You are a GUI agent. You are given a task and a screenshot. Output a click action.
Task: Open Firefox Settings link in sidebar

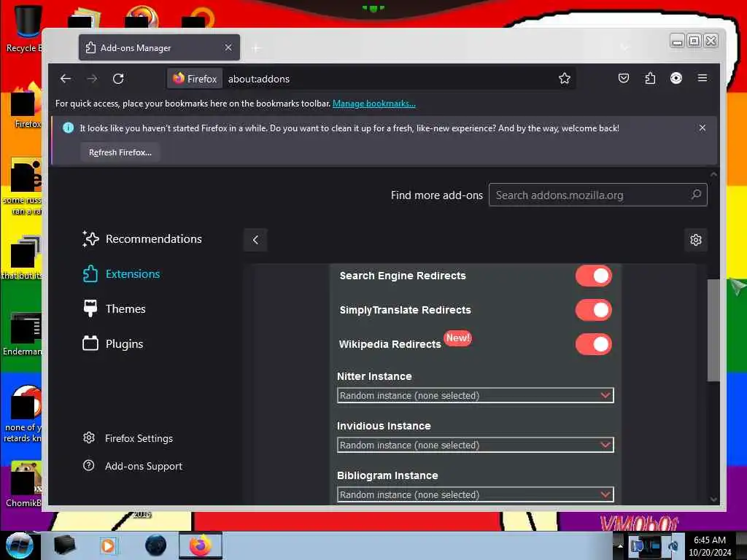point(128,438)
